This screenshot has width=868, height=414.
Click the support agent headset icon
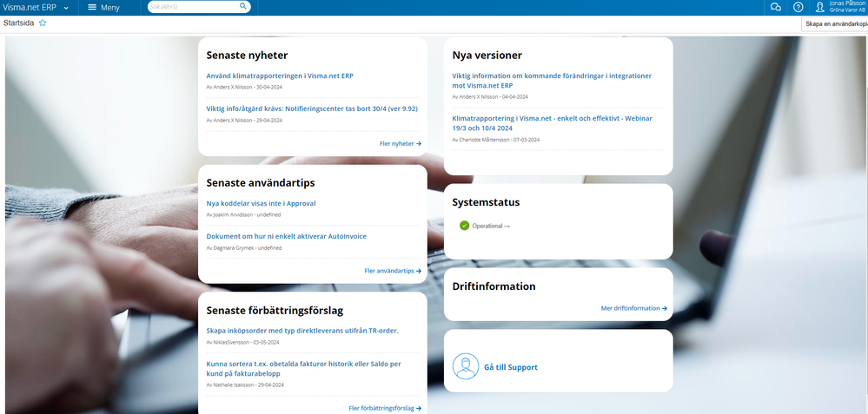tap(466, 366)
